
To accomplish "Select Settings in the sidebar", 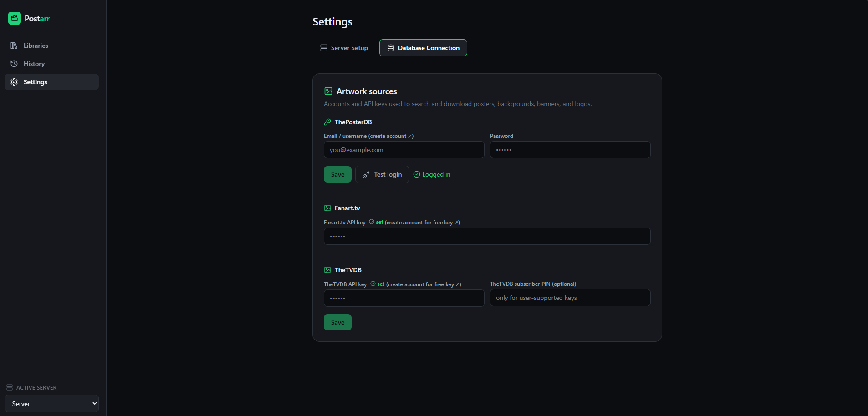I will tap(51, 82).
